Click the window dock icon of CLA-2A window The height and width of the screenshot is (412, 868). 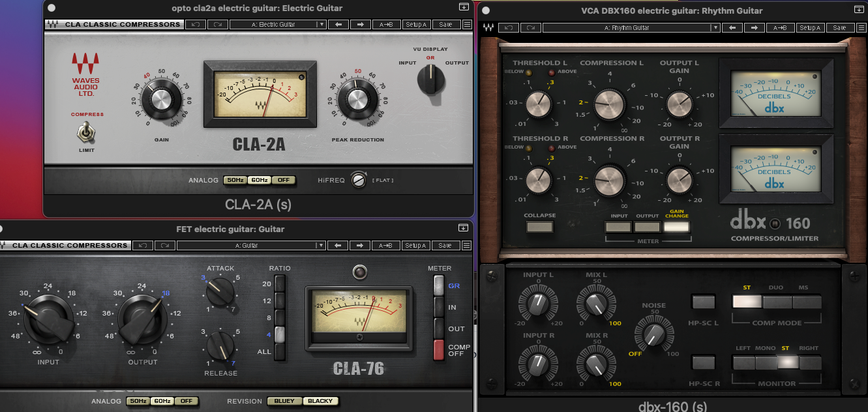click(x=464, y=7)
